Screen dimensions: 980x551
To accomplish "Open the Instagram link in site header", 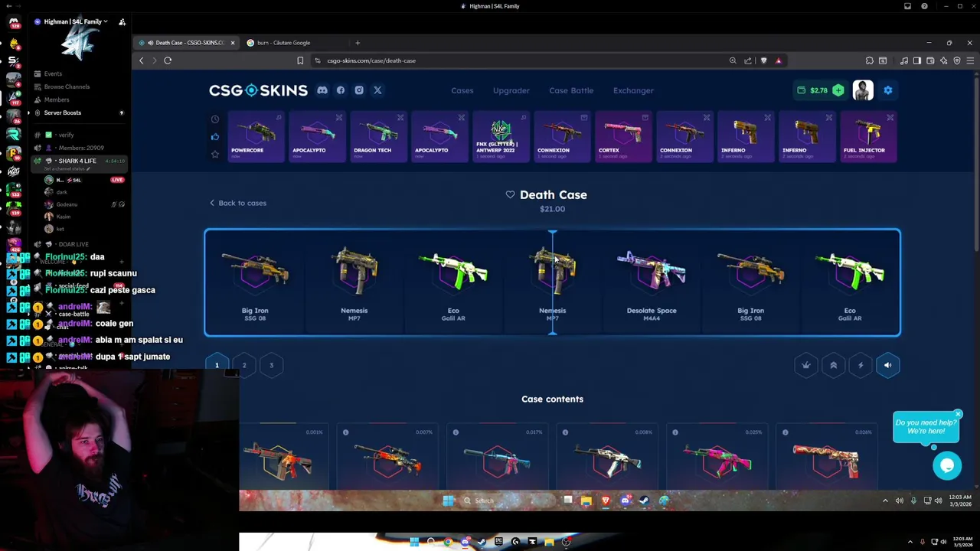I will pos(359,90).
